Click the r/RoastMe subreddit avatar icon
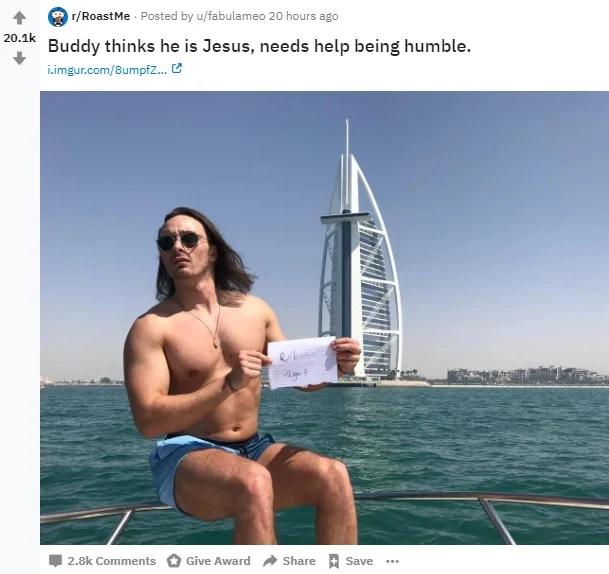 (x=57, y=17)
